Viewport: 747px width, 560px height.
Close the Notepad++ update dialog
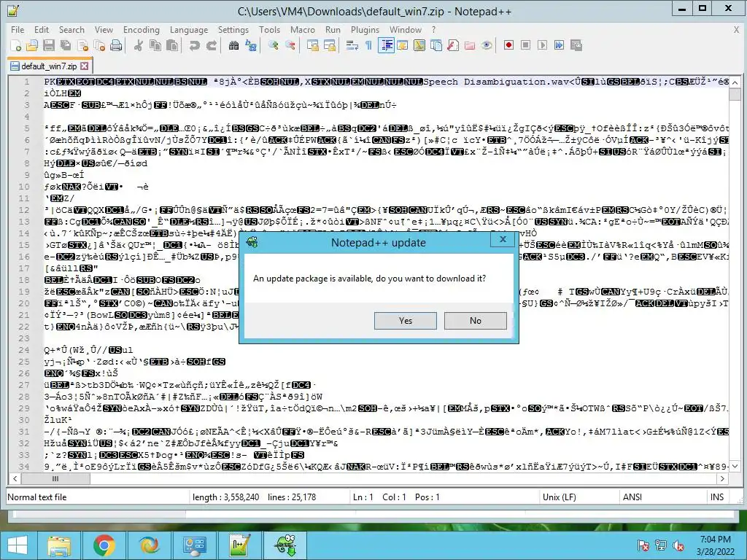503,239
